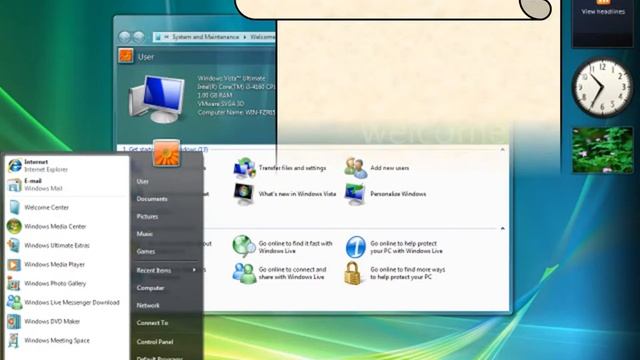640x360 pixels.
Task: Click Add new users icon
Action: 356,168
